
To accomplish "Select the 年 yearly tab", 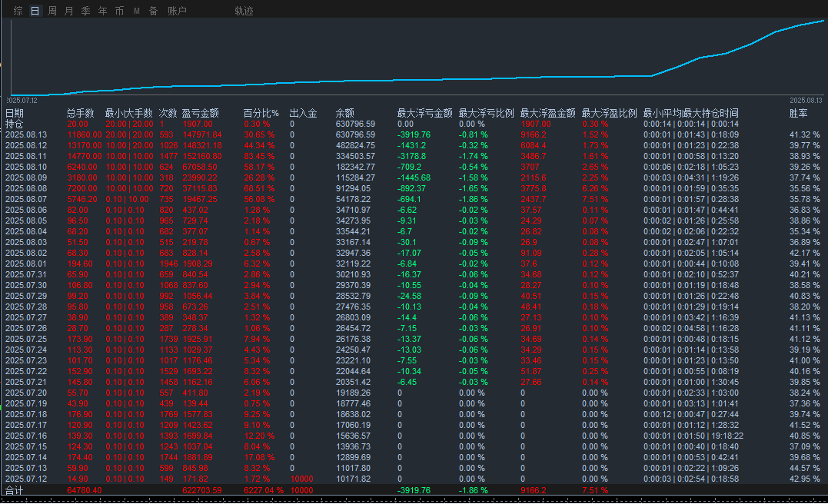I will pyautogui.click(x=103, y=11).
